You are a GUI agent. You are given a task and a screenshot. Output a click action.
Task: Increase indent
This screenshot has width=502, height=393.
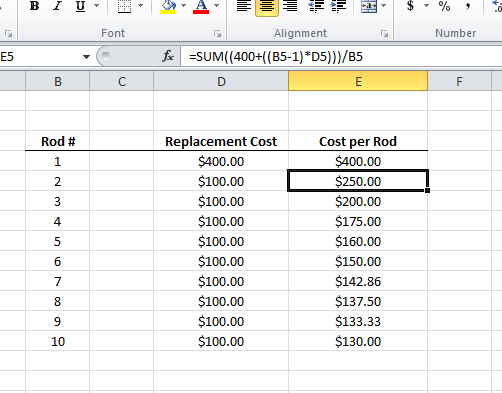[x=338, y=6]
